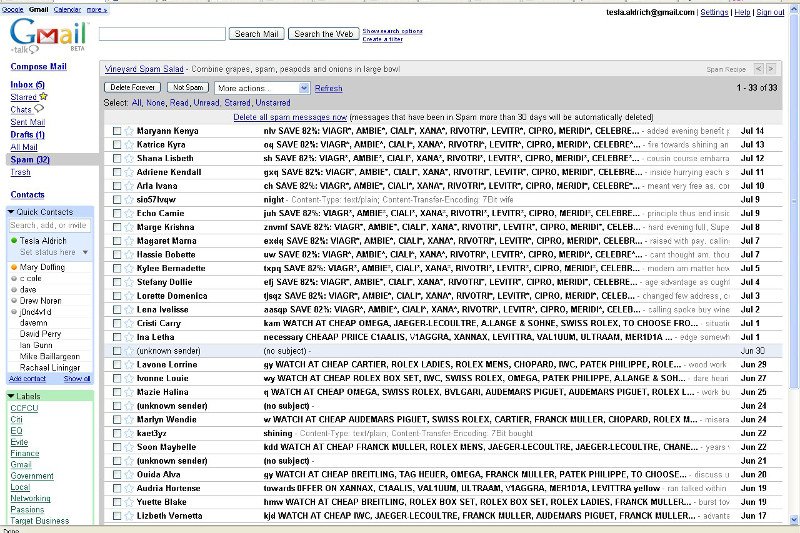
Task: Click the mail search text field
Action: point(163,34)
